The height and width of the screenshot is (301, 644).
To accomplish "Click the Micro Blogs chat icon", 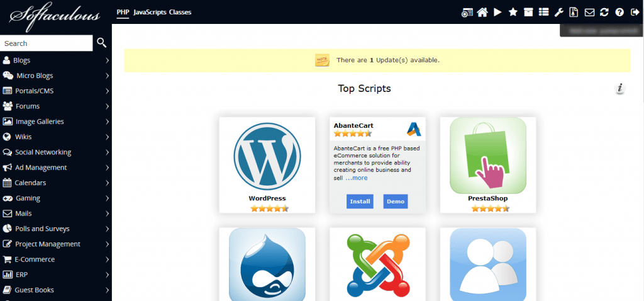I will point(8,76).
